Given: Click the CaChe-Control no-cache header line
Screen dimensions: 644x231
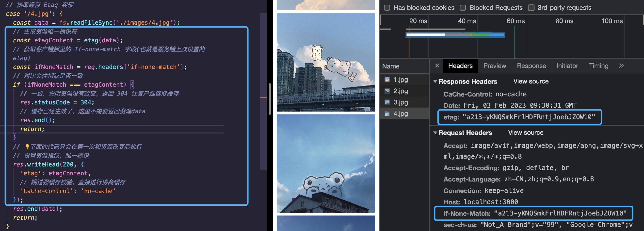Looking at the screenshot, I should click(x=485, y=94).
